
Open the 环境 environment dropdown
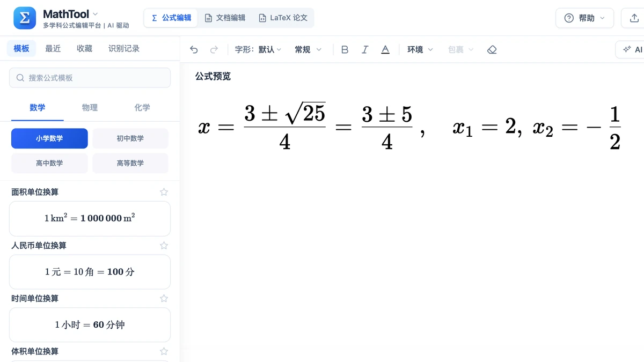(420, 50)
